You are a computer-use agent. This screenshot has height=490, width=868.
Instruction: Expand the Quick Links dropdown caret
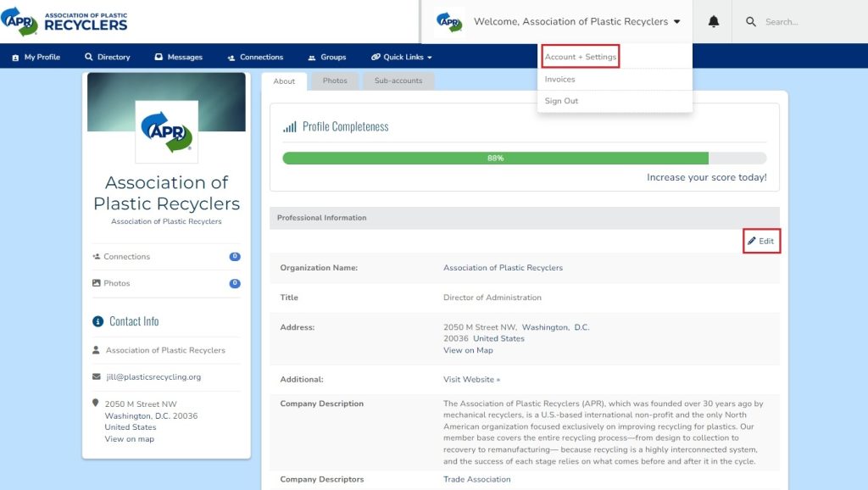[430, 58]
